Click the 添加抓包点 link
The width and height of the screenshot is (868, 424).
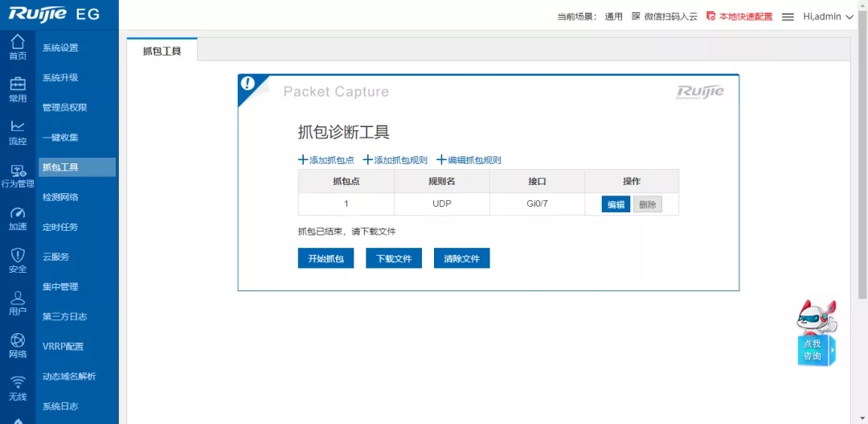point(326,160)
